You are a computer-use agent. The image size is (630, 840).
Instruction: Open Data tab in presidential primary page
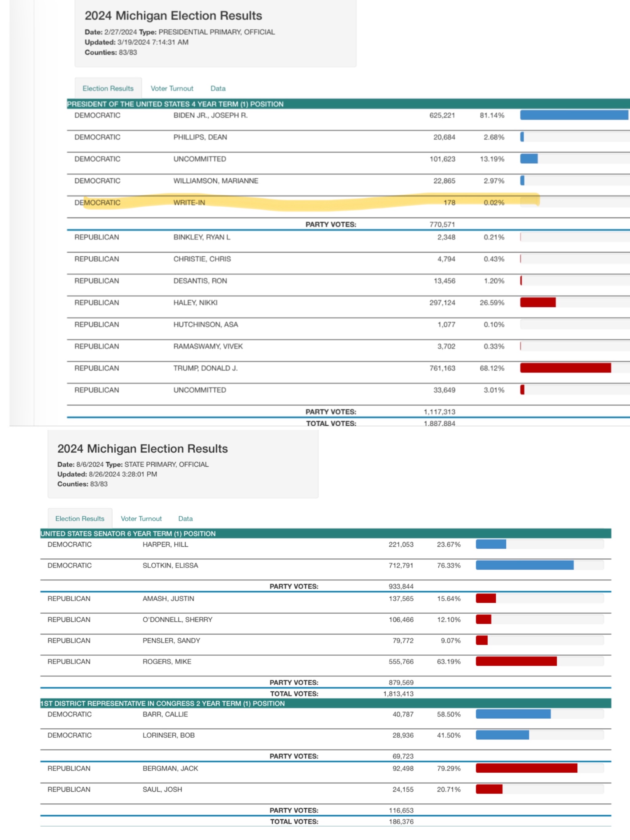(x=218, y=89)
